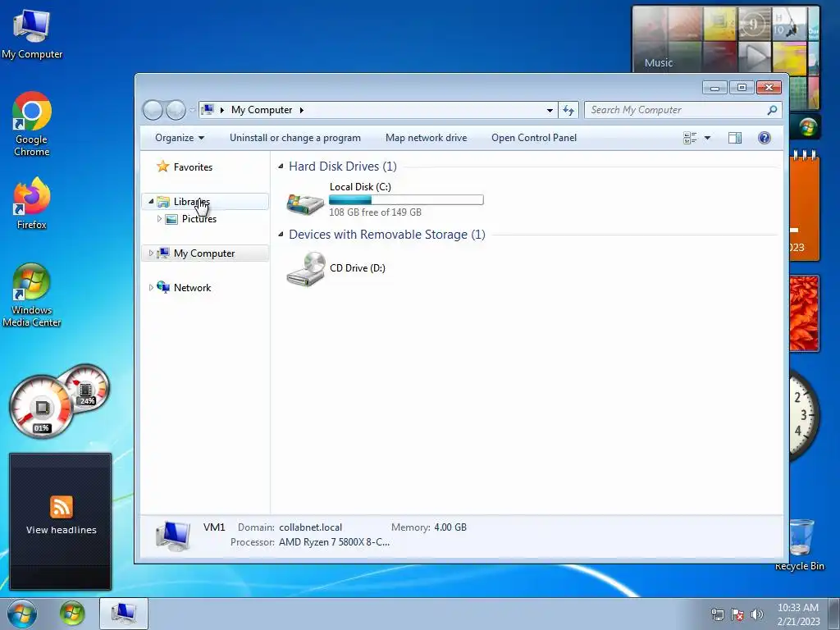The image size is (840, 630).
Task: Click the Search My Computer field
Action: (x=676, y=110)
